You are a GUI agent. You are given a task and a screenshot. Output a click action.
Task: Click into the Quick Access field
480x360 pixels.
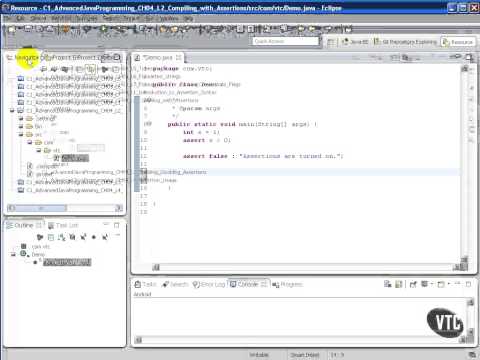click(x=286, y=41)
